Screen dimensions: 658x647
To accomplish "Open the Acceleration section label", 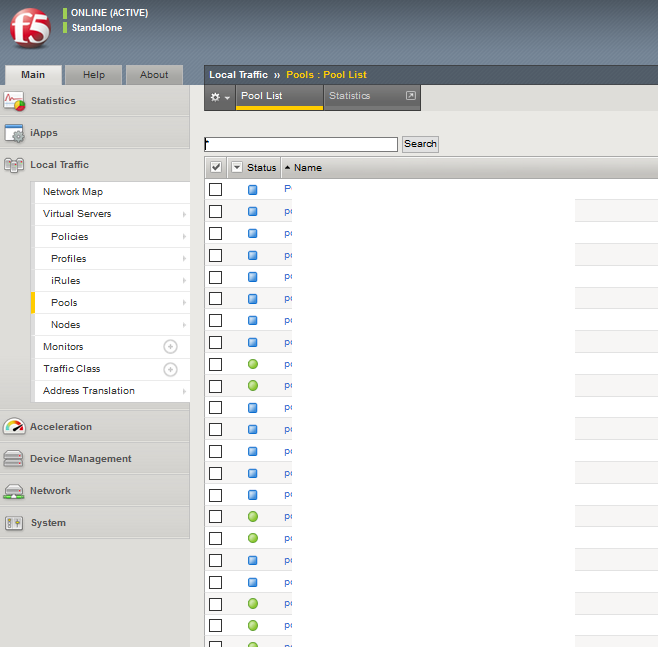I will (61, 426).
